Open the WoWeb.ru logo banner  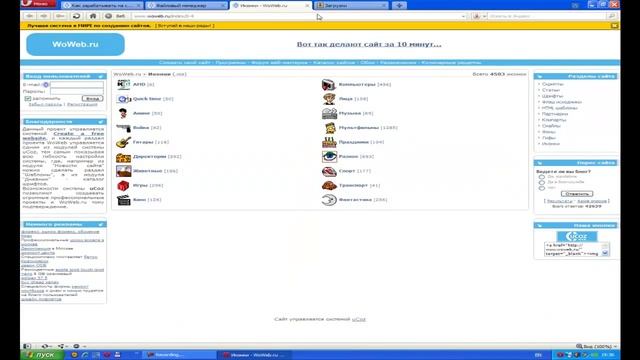76,44
